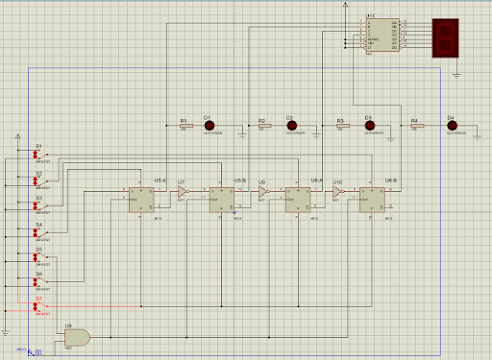Select power terminal above switch S1
This screenshot has height=360, width=492.
tap(18, 136)
